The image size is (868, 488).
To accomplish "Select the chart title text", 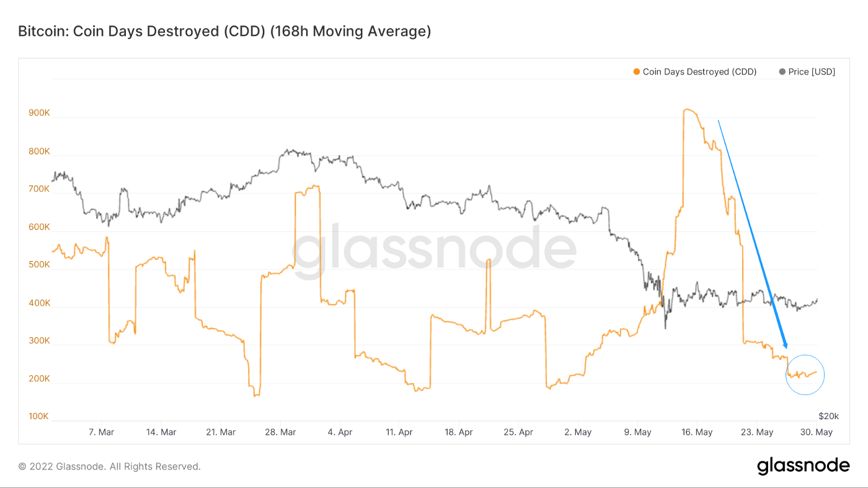I will pos(224,31).
